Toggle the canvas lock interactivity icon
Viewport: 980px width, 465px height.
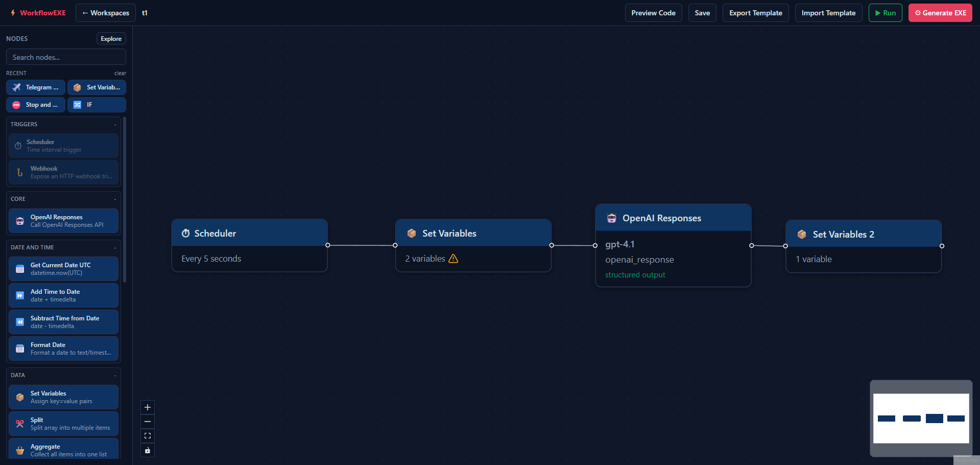pyautogui.click(x=148, y=450)
